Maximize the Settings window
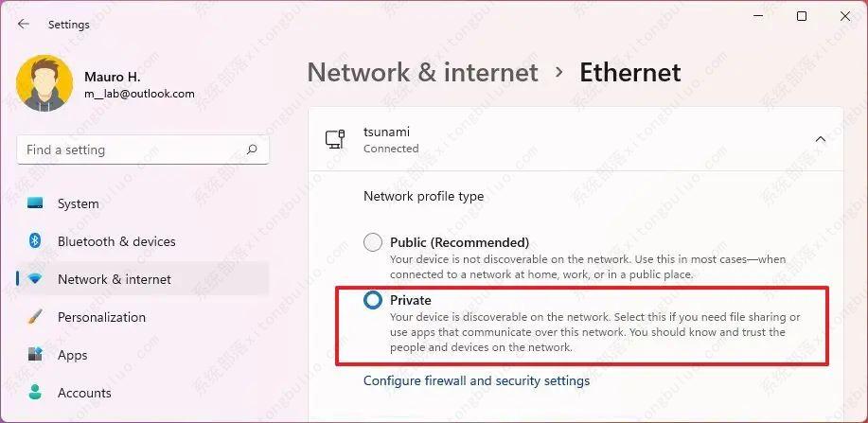This screenshot has width=868, height=423. (802, 16)
